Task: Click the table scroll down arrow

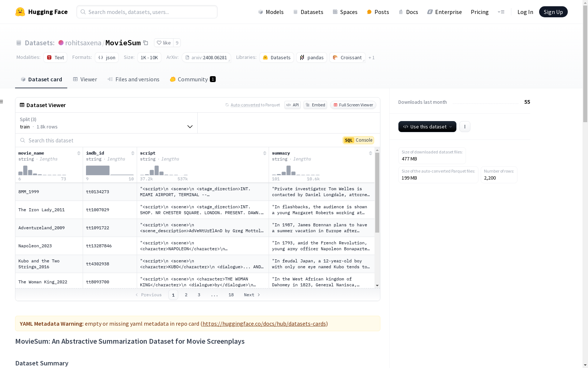Action: pyautogui.click(x=377, y=286)
